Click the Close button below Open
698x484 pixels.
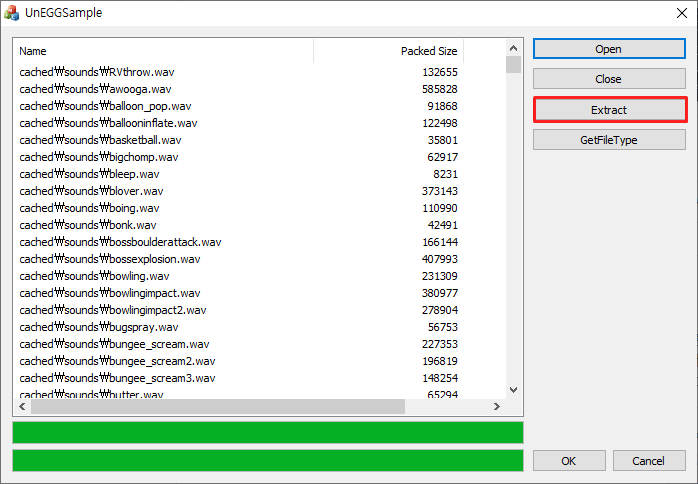pos(609,79)
